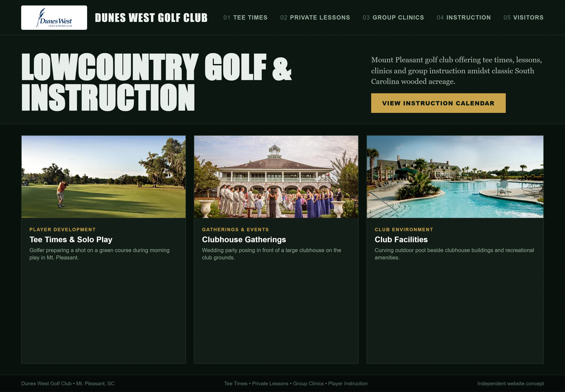Select Group Clinics in the navigation
Image resolution: width=565 pixels, height=392 pixels.
(393, 17)
